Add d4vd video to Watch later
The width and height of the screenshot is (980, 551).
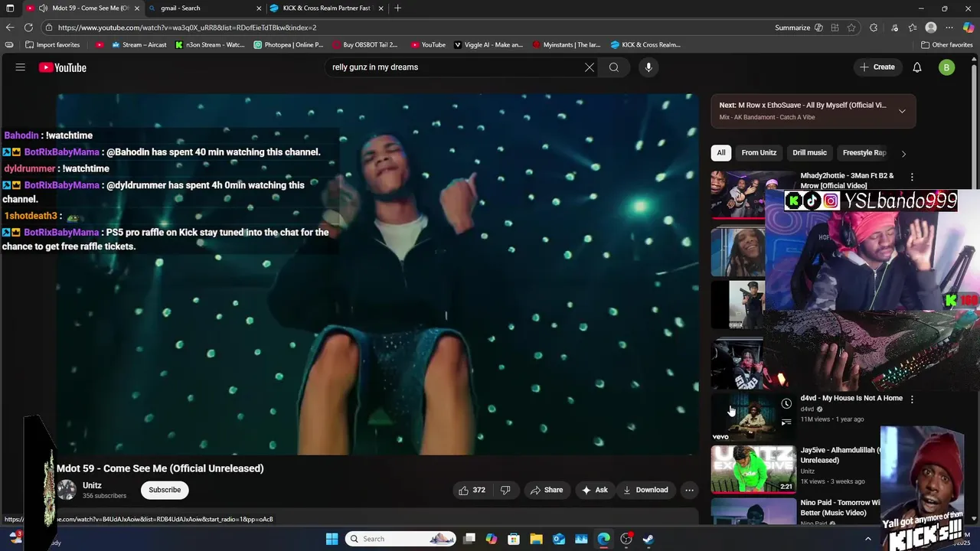(x=786, y=403)
